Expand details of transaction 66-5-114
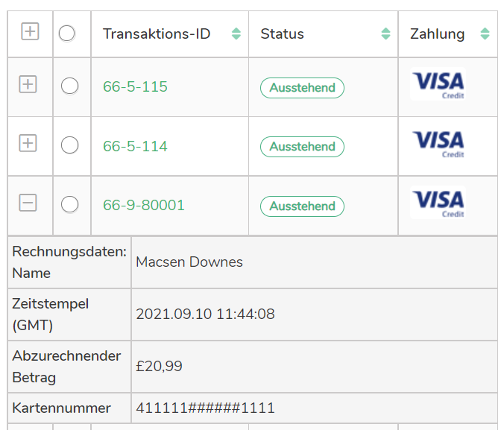Image resolution: width=504 pixels, height=430 pixels. point(28,143)
